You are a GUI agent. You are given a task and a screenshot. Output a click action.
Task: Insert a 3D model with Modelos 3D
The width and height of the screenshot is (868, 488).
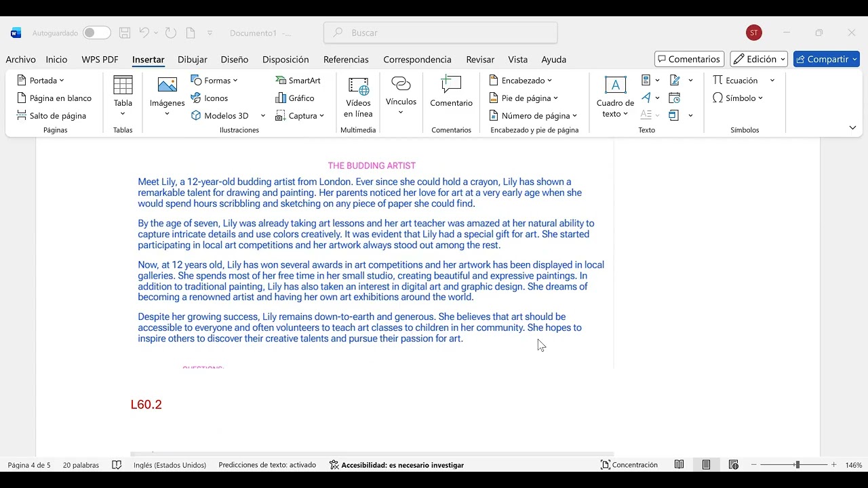(220, 115)
